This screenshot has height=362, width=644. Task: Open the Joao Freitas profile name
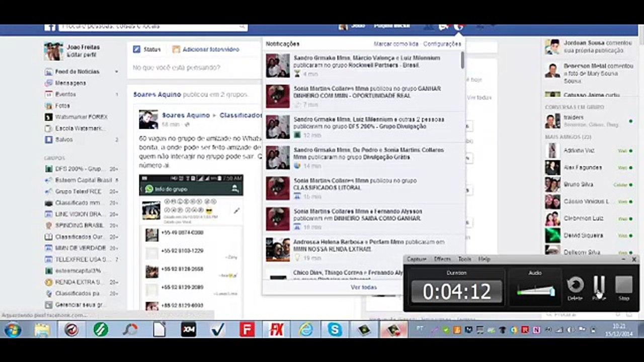(x=84, y=47)
